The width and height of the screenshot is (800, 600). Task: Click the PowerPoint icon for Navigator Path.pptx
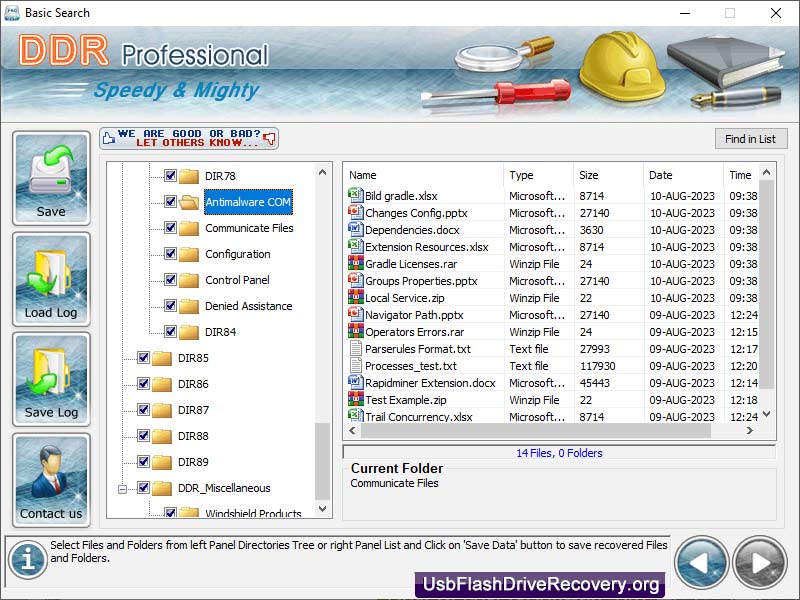pyautogui.click(x=355, y=314)
